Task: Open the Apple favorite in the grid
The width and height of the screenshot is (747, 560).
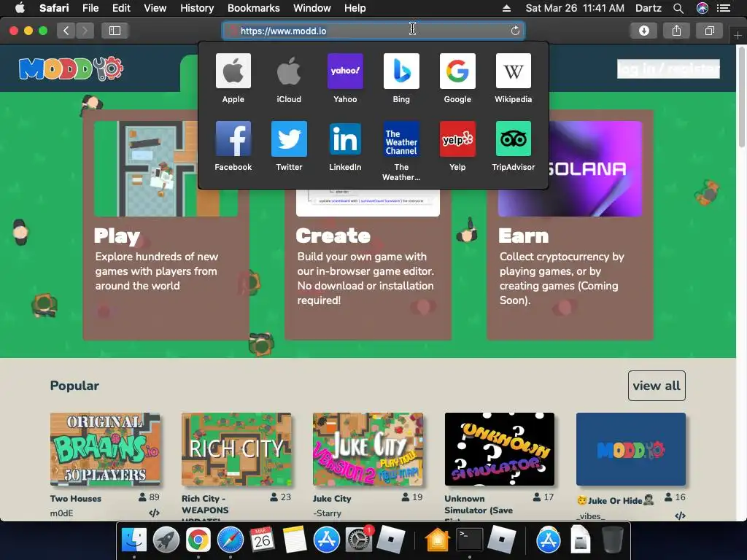Action: (233, 71)
